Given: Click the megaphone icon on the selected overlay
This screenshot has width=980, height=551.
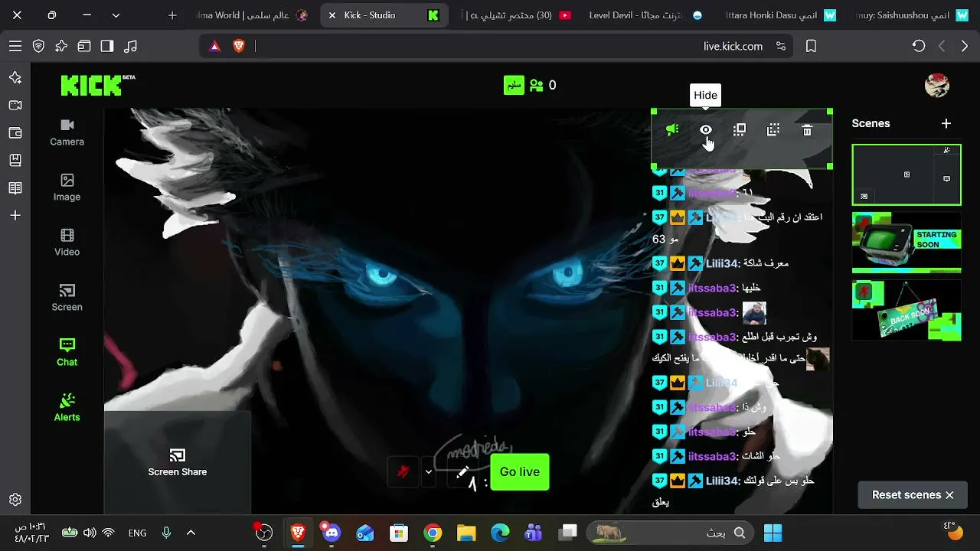Looking at the screenshot, I should coord(672,130).
